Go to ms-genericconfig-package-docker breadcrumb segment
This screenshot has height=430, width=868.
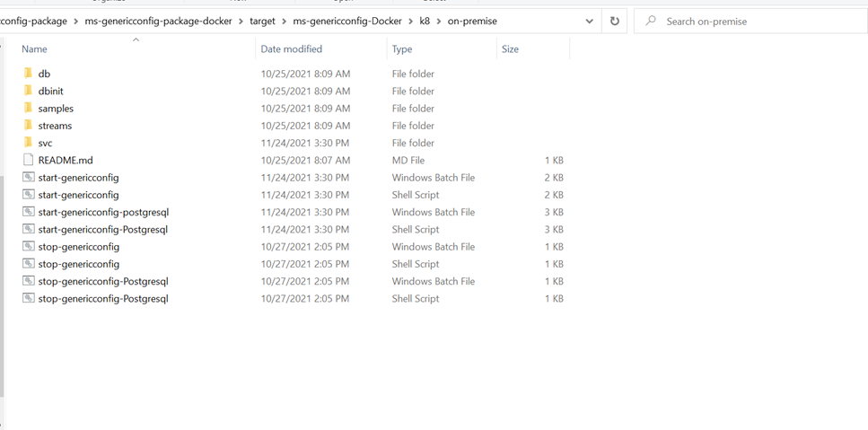tap(158, 22)
